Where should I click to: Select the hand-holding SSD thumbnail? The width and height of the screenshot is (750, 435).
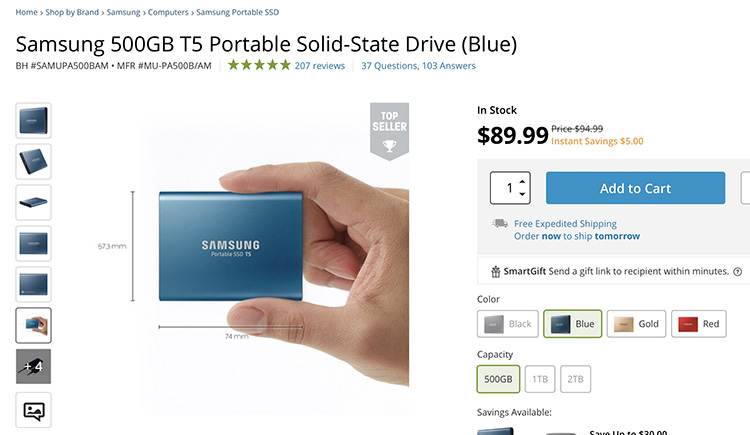tap(33, 325)
